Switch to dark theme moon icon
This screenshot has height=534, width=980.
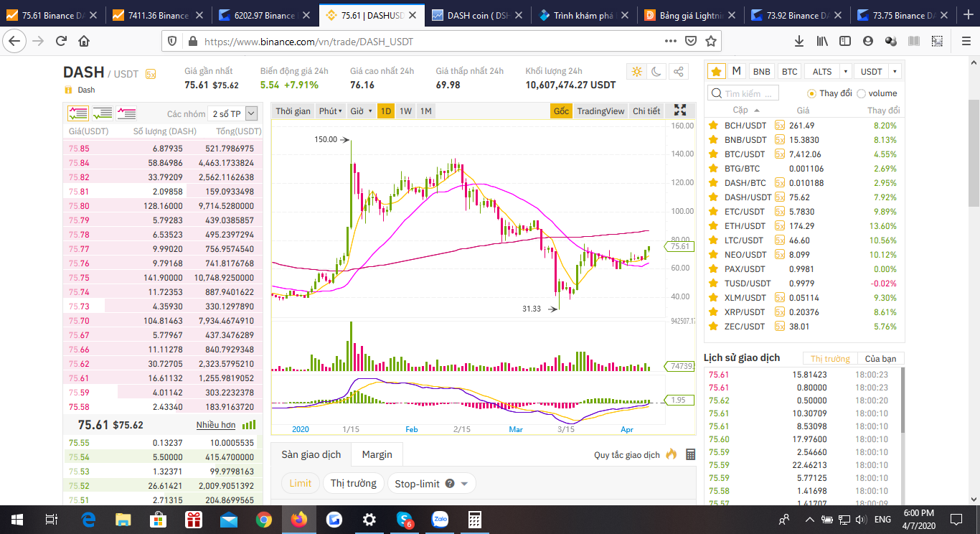pyautogui.click(x=657, y=72)
